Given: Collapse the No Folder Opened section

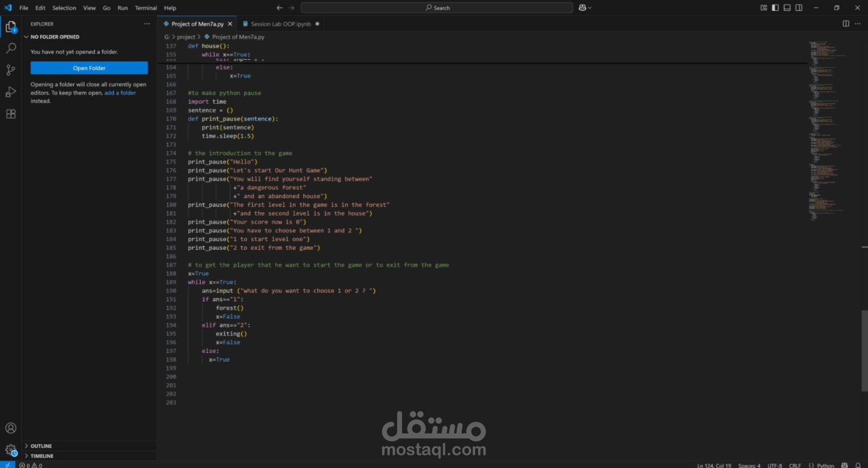Looking at the screenshot, I should [x=54, y=37].
